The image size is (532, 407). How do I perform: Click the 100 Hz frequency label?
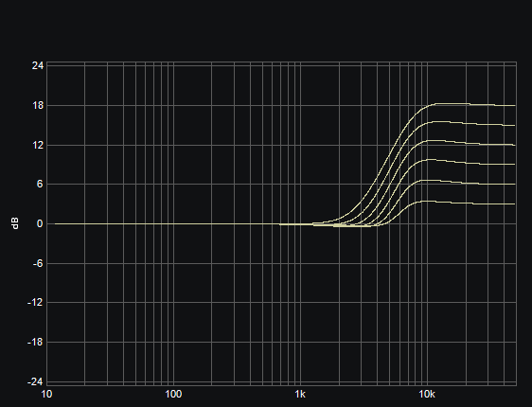(173, 394)
